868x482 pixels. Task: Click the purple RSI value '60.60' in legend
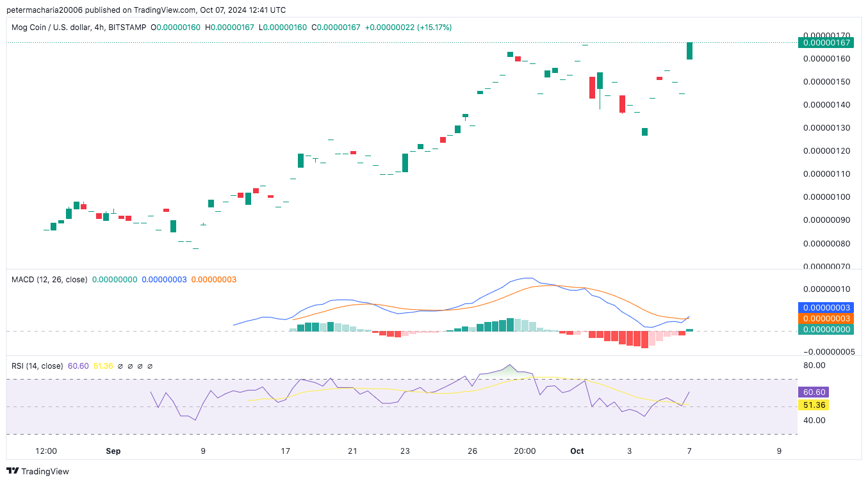pos(78,366)
